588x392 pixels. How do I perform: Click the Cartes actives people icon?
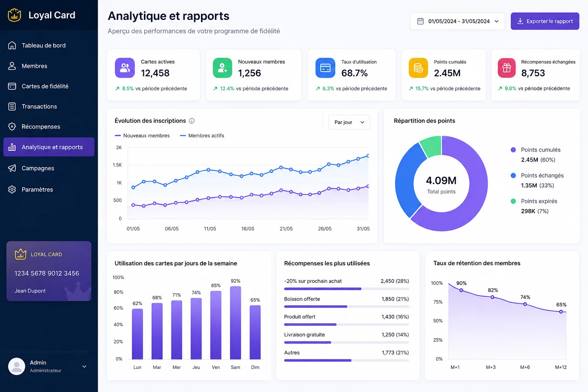coord(125,68)
